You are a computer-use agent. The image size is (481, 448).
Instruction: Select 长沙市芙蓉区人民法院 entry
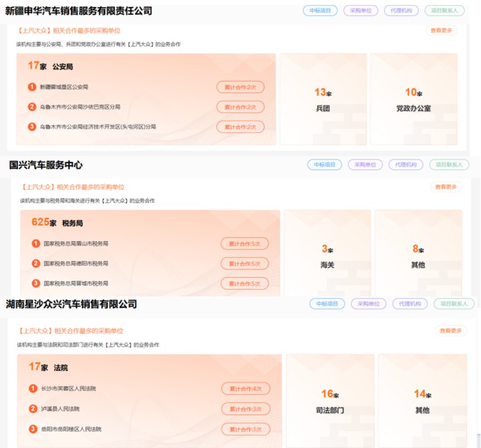(68, 388)
